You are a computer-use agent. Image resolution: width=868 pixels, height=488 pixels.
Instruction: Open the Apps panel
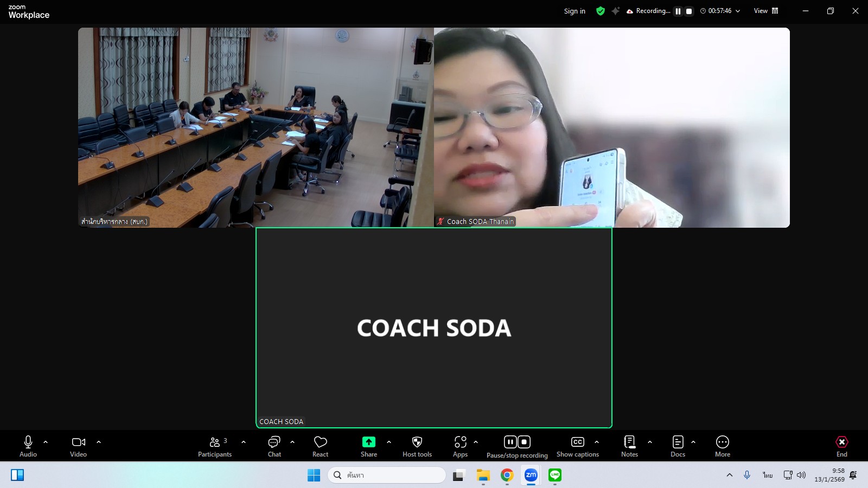point(460,442)
